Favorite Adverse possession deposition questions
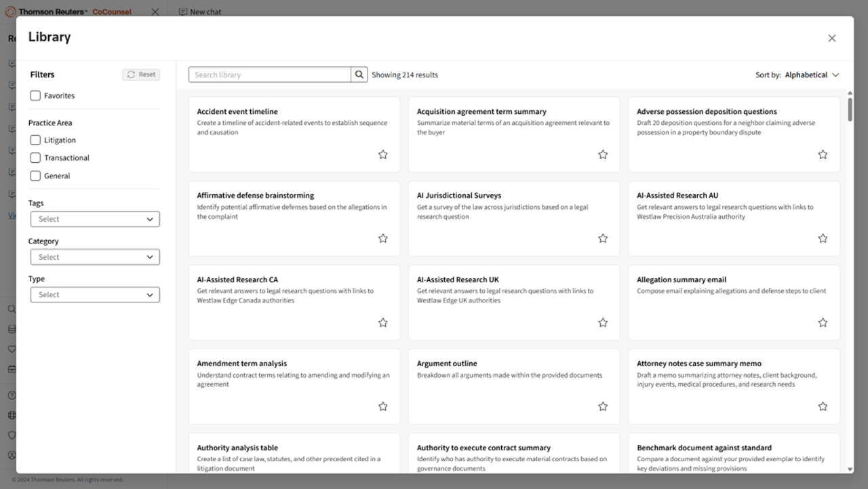This screenshot has height=489, width=868. coord(822,155)
